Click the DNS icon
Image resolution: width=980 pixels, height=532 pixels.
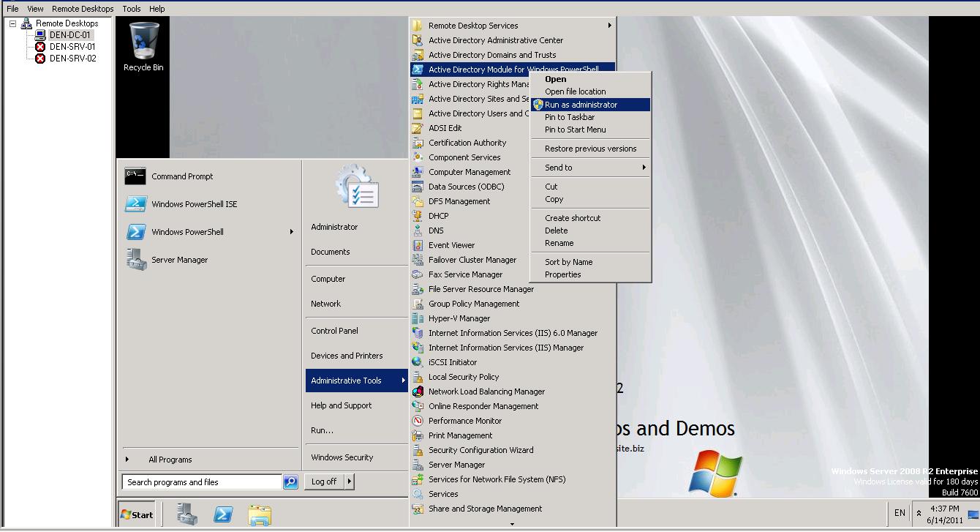pos(418,231)
